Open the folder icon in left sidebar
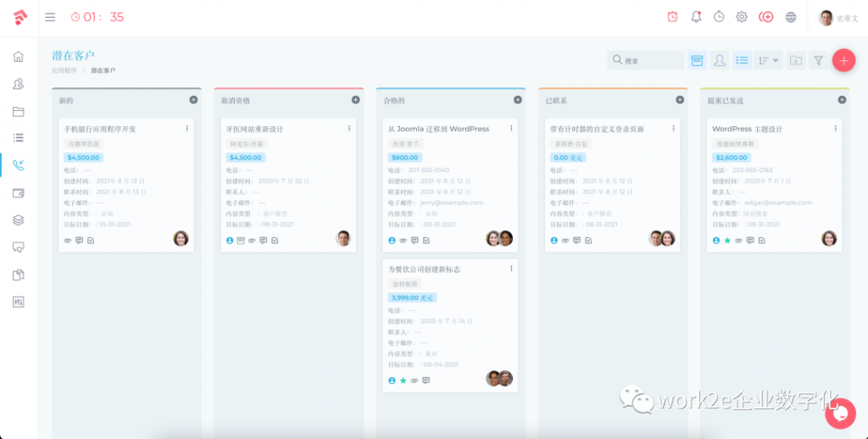868x439 pixels. (x=18, y=111)
